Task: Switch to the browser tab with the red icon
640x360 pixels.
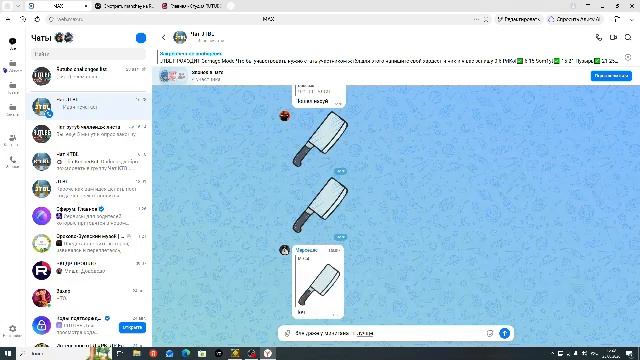Action: tap(191, 6)
